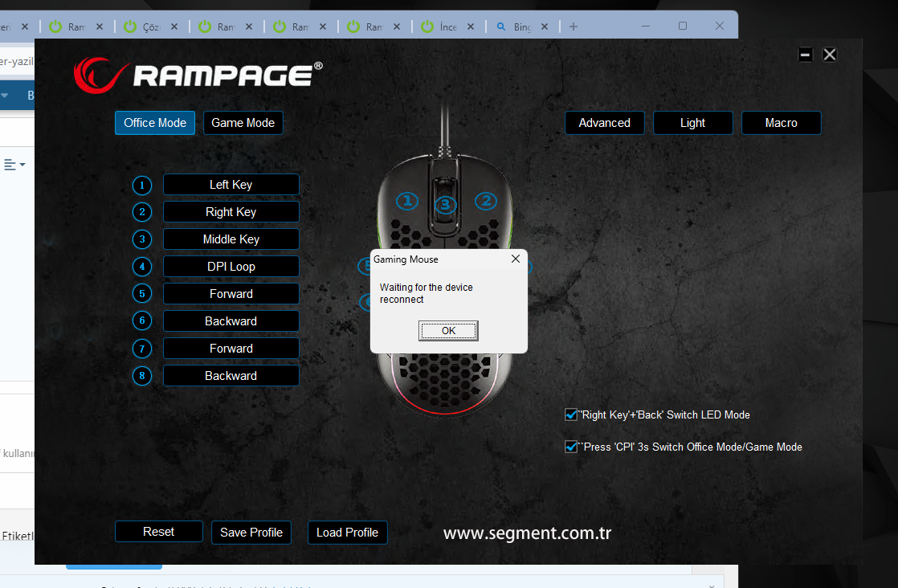Close the Gaming Mouse dialog with X
This screenshot has height=588, width=898.
click(x=516, y=259)
